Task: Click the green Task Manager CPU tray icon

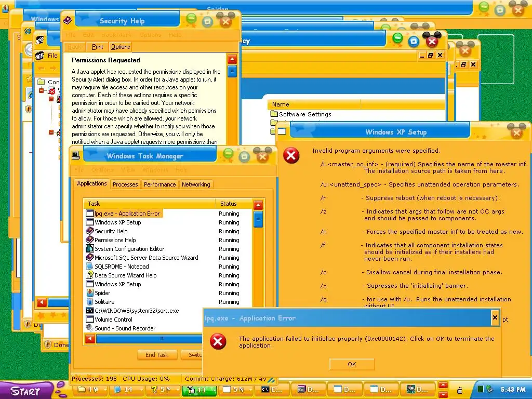Action: [x=481, y=389]
